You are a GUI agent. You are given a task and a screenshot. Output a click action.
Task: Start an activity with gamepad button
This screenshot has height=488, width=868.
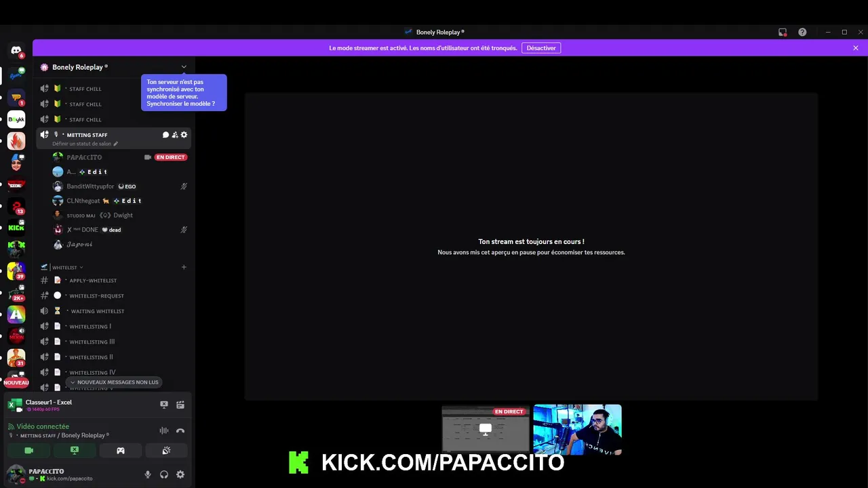coord(120,451)
